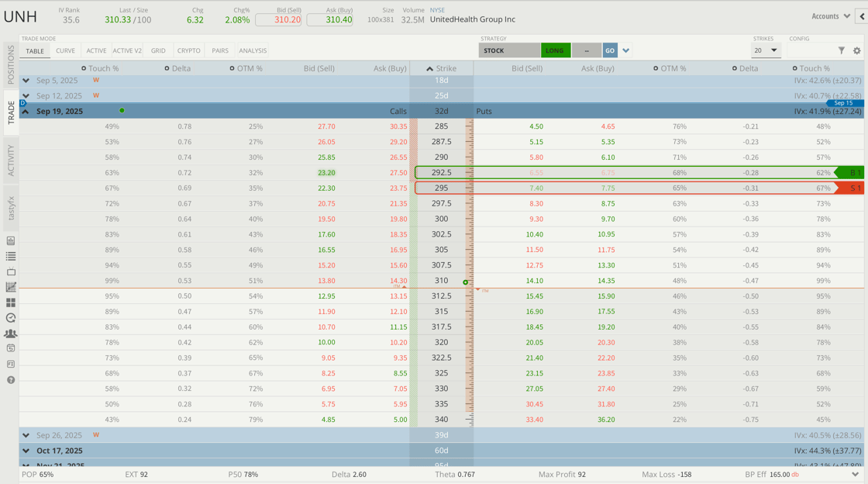Click the 285 strike call bid 27.70

tap(326, 126)
